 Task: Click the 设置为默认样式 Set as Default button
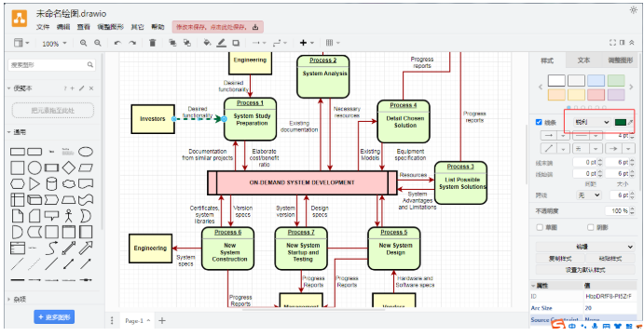pyautogui.click(x=585, y=270)
